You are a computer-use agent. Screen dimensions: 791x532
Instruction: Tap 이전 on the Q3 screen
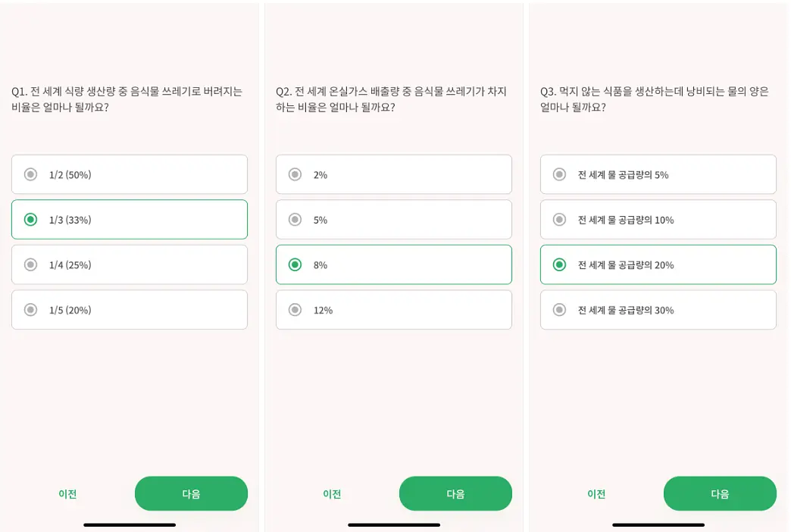coord(596,493)
